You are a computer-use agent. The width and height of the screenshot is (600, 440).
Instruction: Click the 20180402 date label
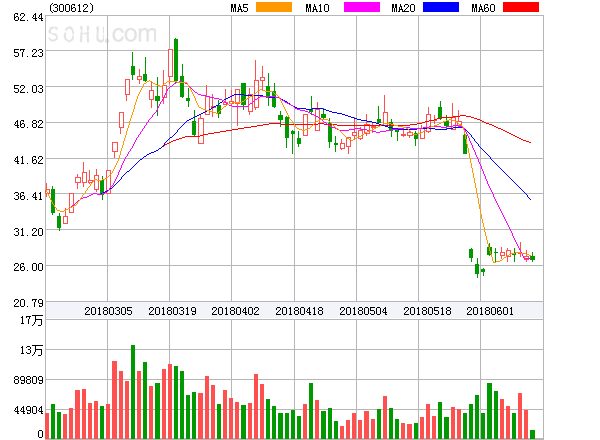[235, 311]
